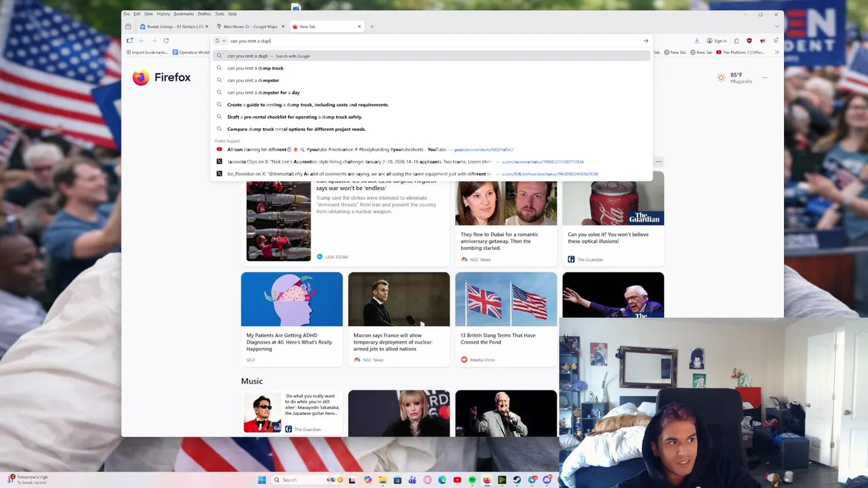Open the Firefox application menu
Image resolution: width=868 pixels, height=488 pixels.
[x=776, y=41]
